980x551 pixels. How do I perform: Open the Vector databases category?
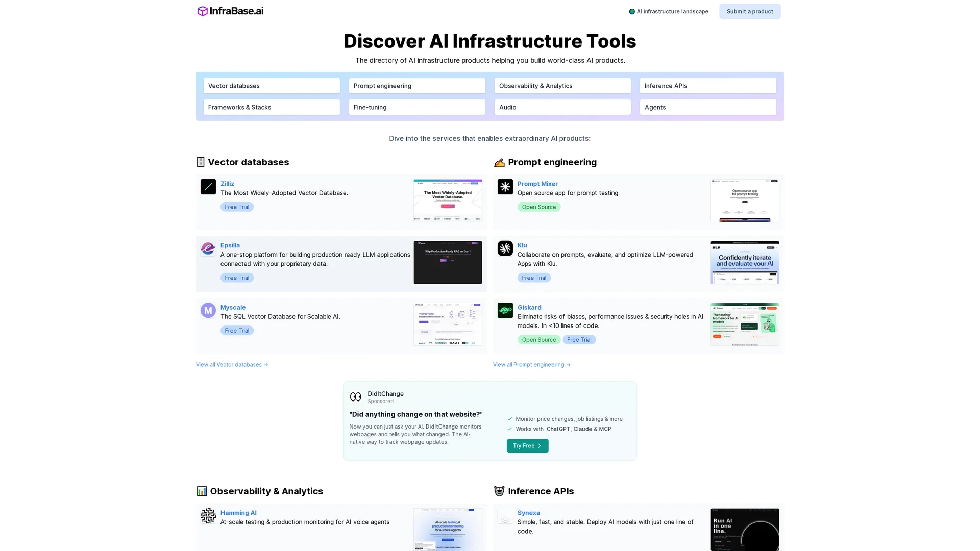tap(272, 86)
